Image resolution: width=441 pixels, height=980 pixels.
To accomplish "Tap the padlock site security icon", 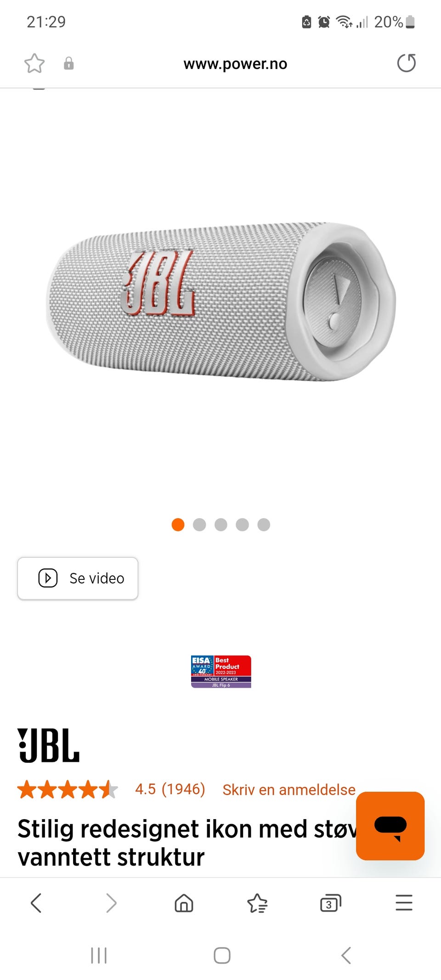I will (69, 63).
